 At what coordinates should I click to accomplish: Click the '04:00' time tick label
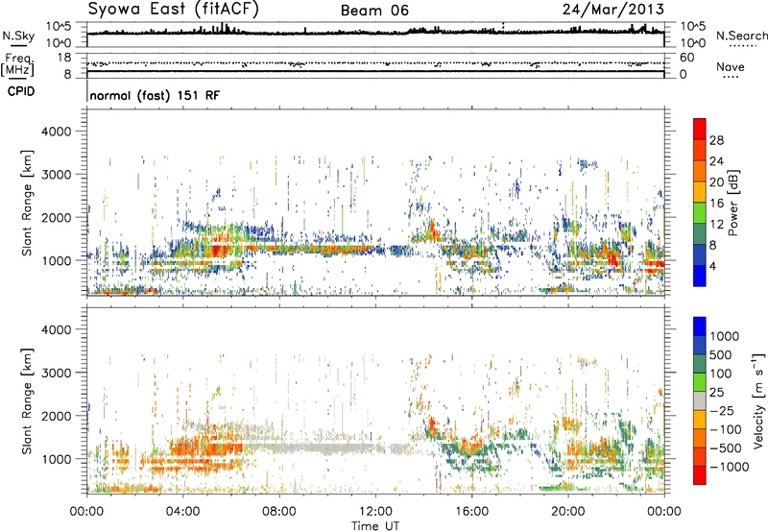pos(182,512)
